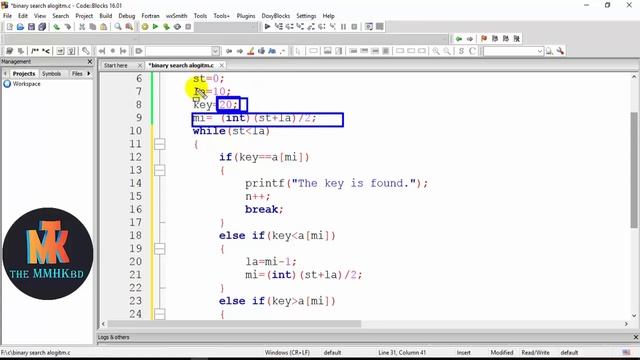The width and height of the screenshot is (640, 360).
Task: Open Find with the magnifier icon
Action: click(x=118, y=27)
